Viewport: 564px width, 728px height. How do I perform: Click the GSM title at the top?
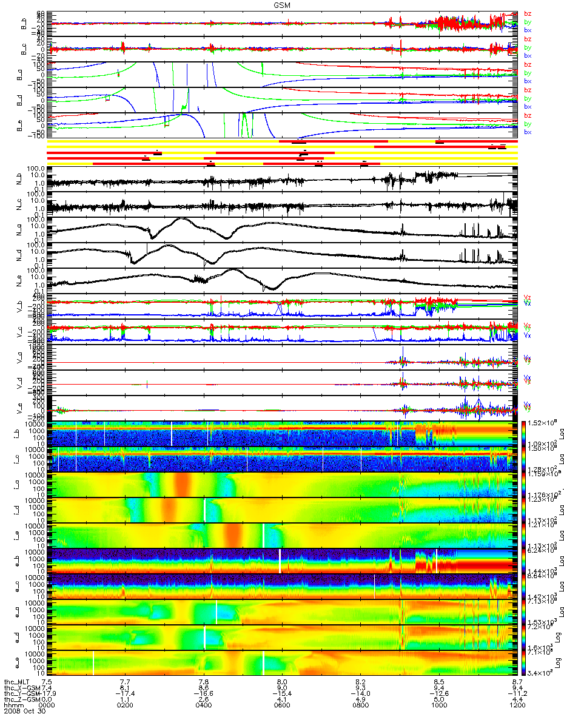pos(281,4)
